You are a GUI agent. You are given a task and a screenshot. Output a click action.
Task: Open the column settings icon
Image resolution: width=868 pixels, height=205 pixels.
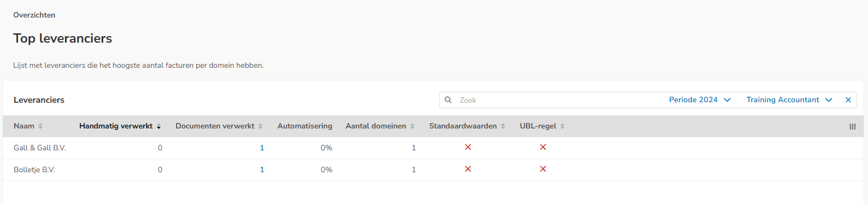coord(852,126)
